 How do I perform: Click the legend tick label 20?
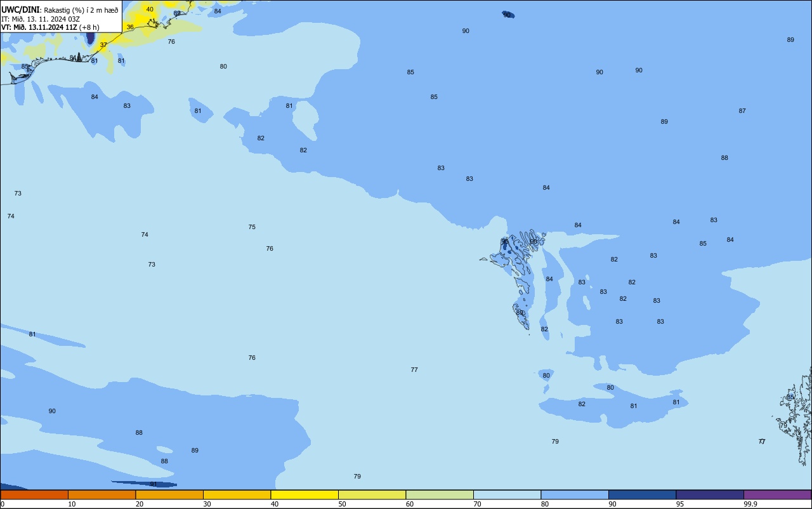pyautogui.click(x=140, y=504)
